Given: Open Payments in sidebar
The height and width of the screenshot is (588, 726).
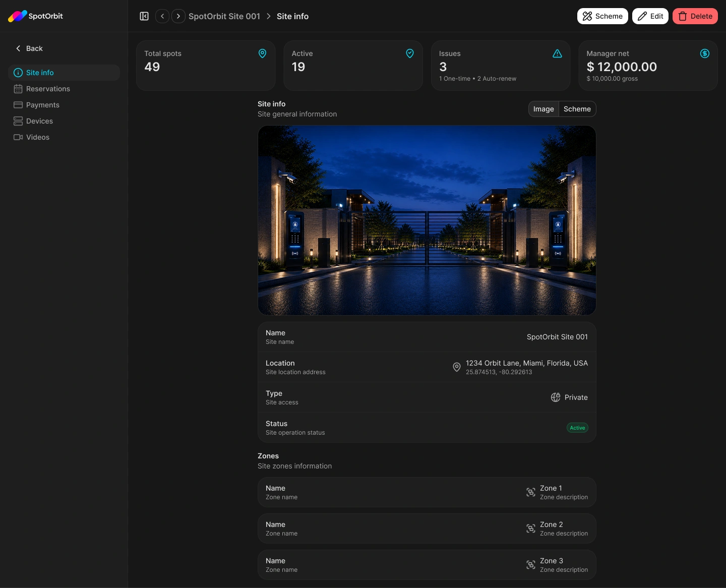Looking at the screenshot, I should pos(64,105).
